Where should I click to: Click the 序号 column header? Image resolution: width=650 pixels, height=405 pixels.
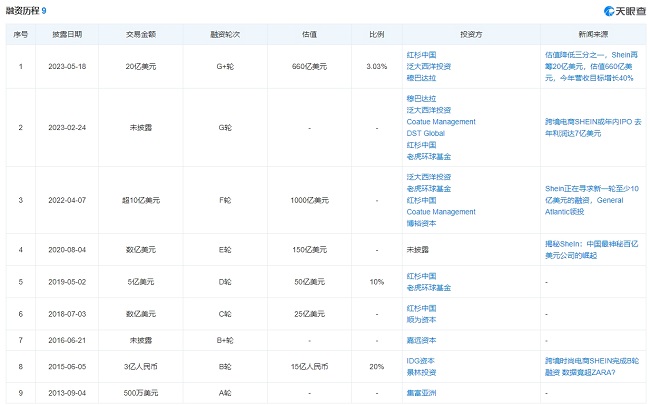[x=21, y=34]
